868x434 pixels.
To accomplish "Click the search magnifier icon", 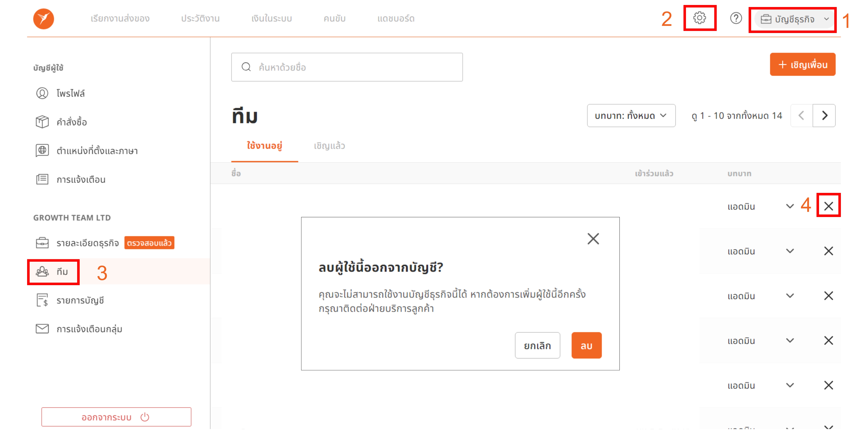I will click(246, 67).
